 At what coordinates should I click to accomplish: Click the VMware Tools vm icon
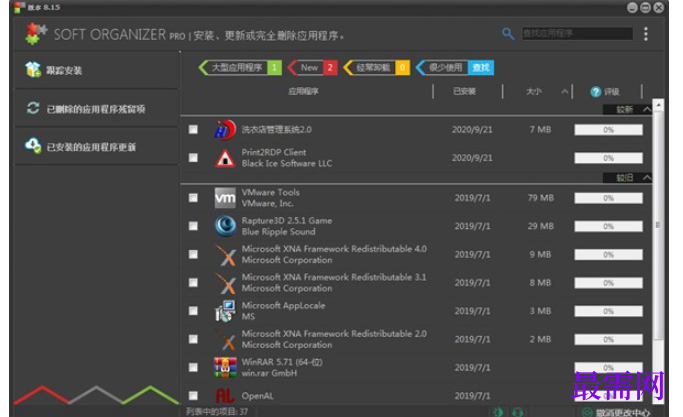coord(225,198)
